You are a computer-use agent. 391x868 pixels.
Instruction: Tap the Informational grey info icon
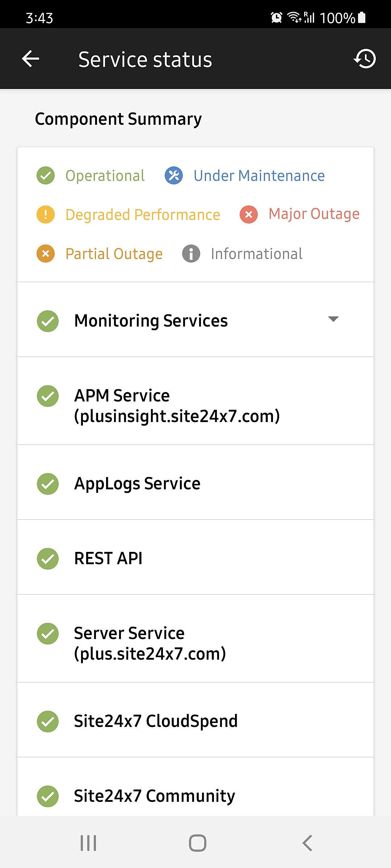point(191,254)
